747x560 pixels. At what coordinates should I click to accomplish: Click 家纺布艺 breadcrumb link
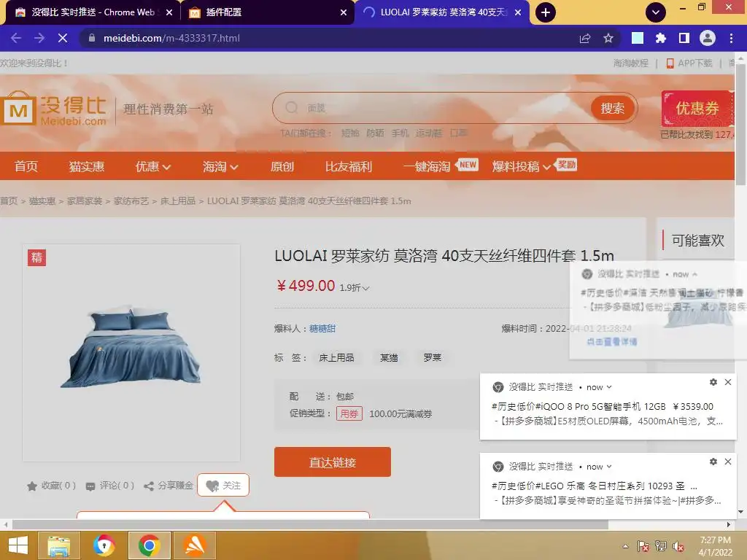point(131,201)
